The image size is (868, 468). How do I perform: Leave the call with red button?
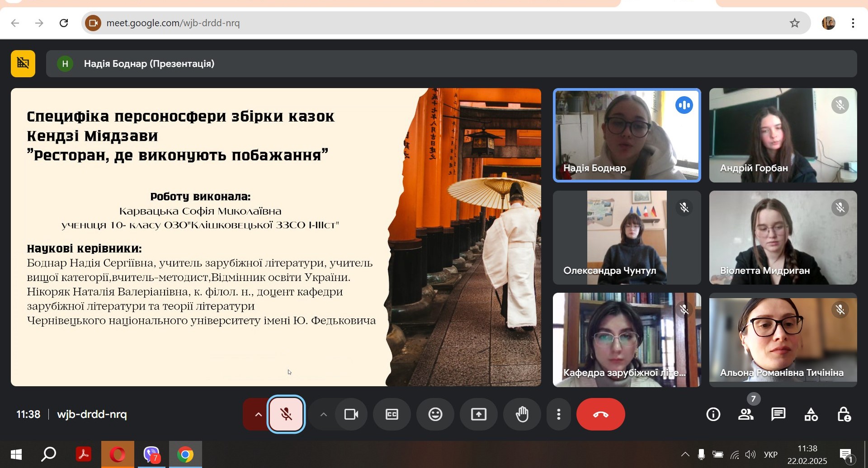point(601,414)
